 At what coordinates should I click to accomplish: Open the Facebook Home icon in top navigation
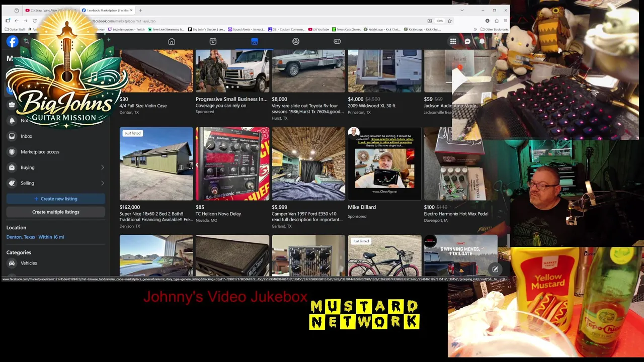tap(172, 41)
